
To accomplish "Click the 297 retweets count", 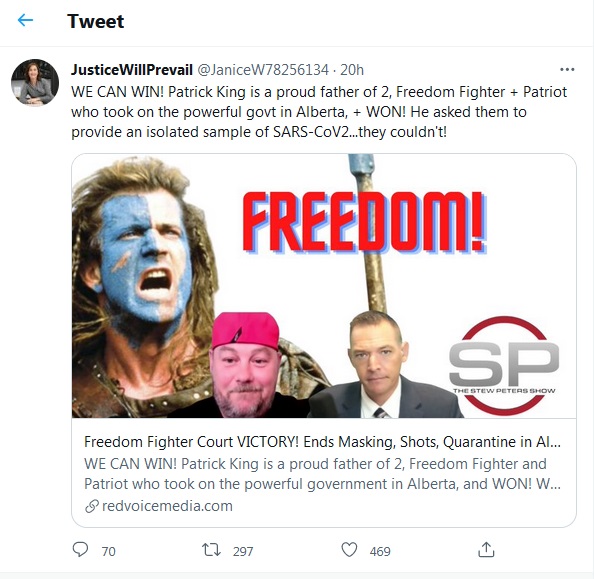I will (243, 551).
